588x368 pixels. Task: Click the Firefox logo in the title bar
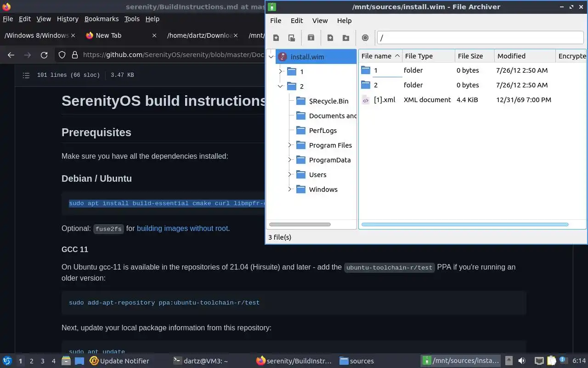[x=6, y=6]
